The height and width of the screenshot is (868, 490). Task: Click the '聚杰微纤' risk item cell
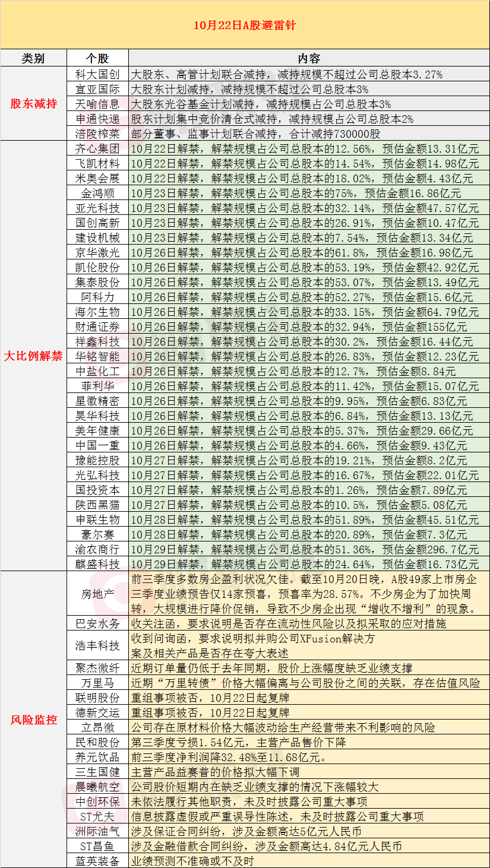pos(97,668)
